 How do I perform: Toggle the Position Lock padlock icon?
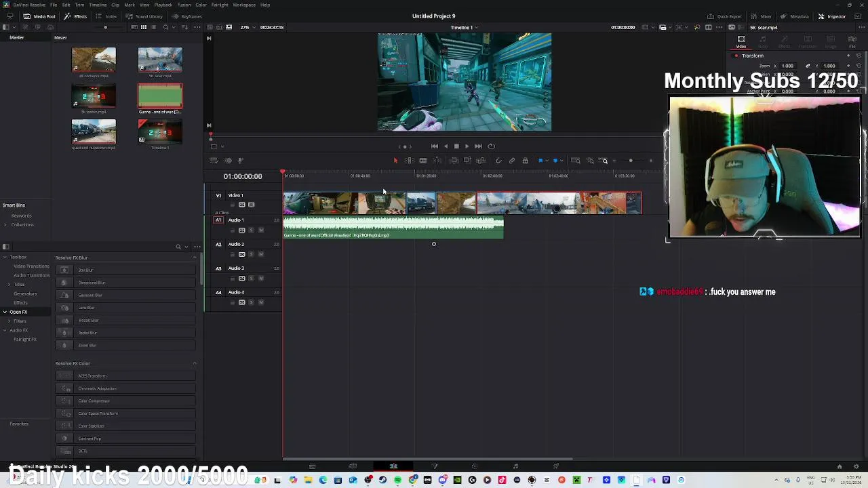click(x=525, y=161)
